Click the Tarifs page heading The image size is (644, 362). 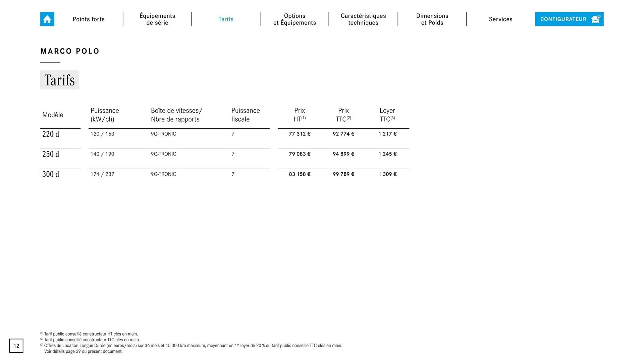coord(60,80)
